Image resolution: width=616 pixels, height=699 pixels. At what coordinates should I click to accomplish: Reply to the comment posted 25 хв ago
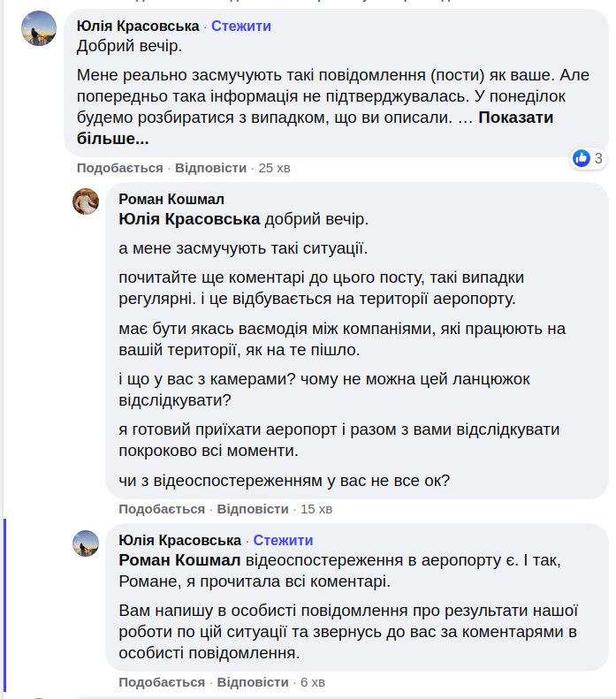click(210, 168)
